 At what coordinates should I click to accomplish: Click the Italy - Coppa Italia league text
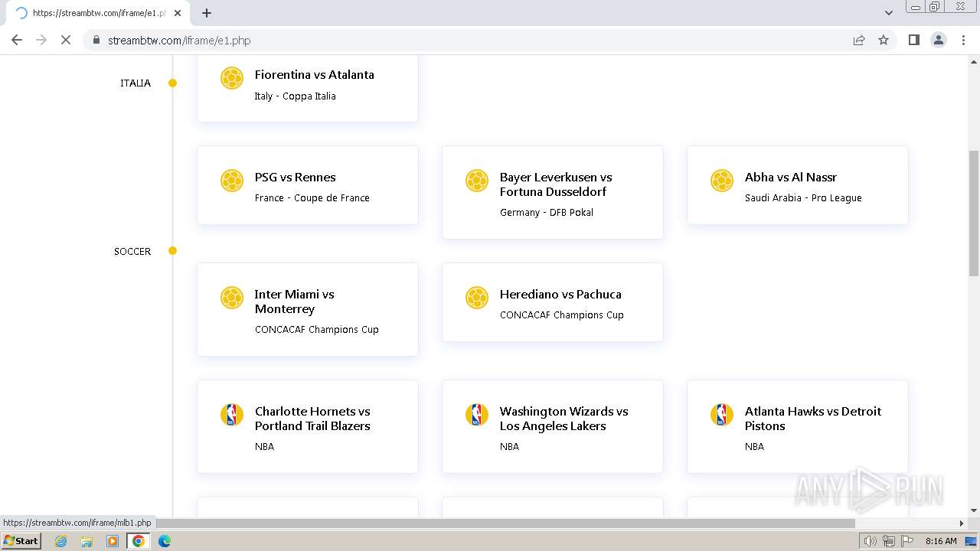point(296,96)
